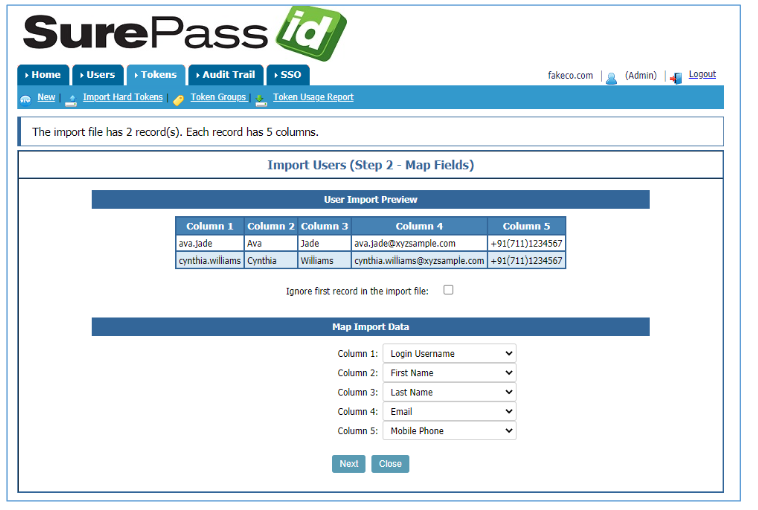Image resolution: width=758 pixels, height=510 pixels.
Task: Click the Token Groups tag icon
Action: [x=178, y=100]
